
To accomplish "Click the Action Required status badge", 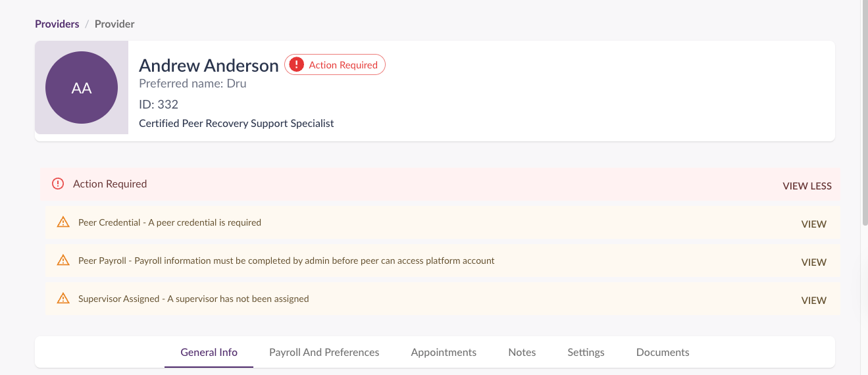I will tap(335, 64).
